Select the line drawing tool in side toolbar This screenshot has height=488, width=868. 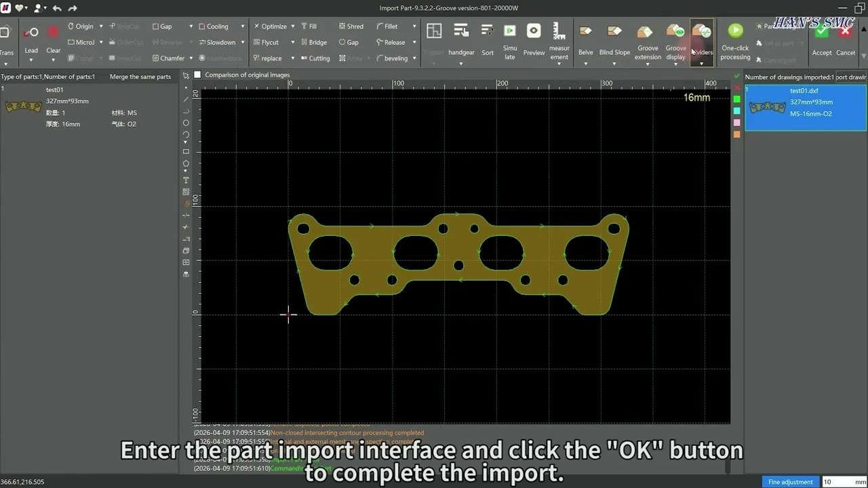click(186, 99)
